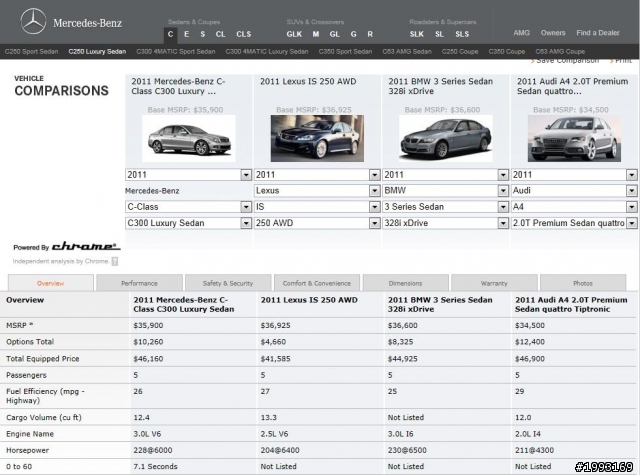Select the M class in SUVs navigation
This screenshot has height=475, width=640.
[x=316, y=34]
